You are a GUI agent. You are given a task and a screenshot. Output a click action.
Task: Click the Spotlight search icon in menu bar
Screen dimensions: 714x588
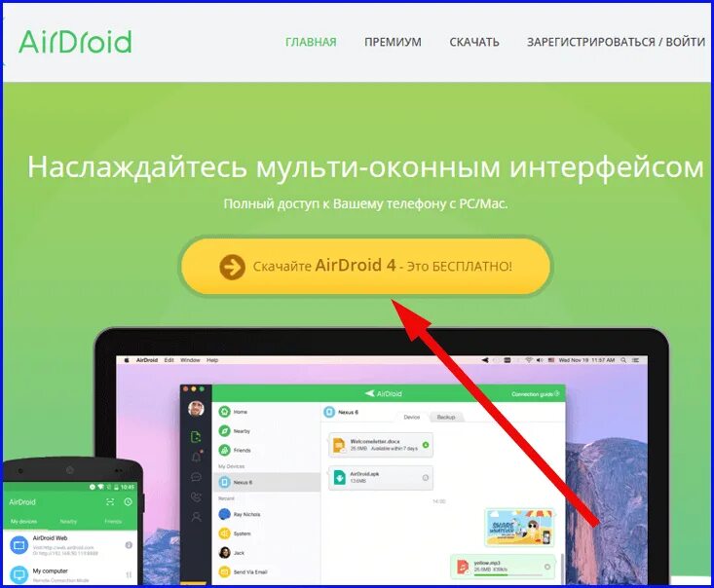(623, 360)
